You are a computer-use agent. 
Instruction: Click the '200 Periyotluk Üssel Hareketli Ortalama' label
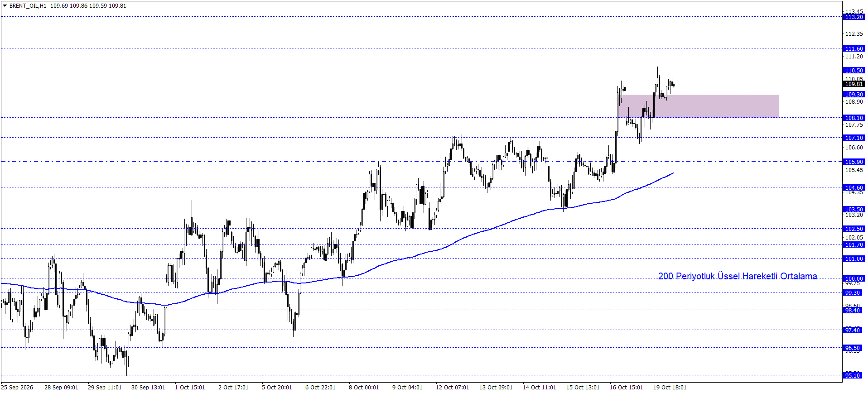(738, 276)
